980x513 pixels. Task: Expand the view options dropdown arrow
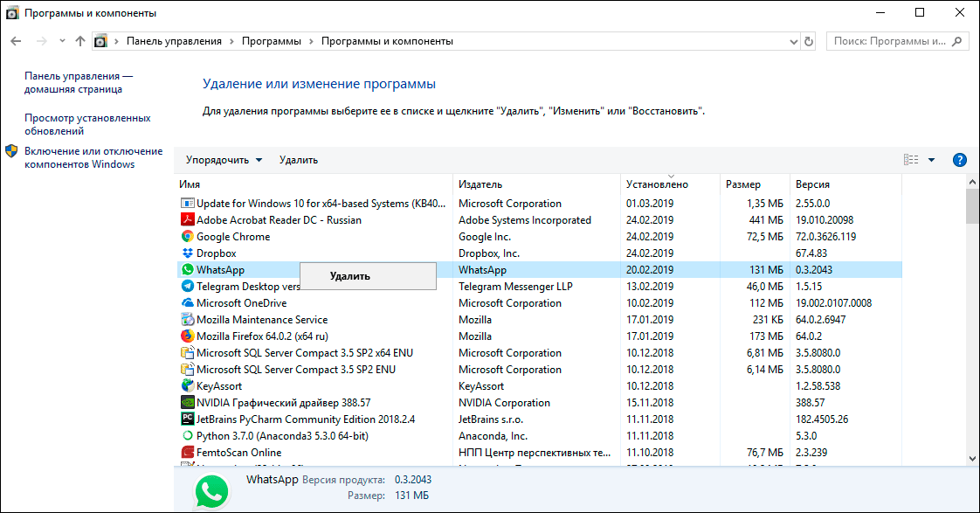coord(931,160)
